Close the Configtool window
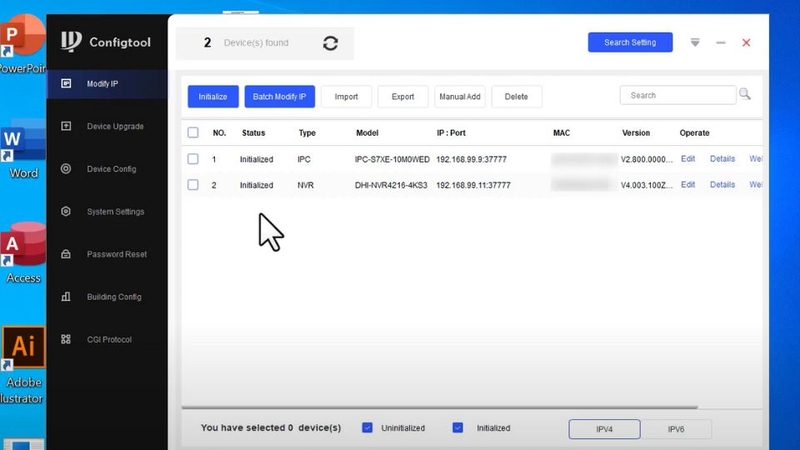 pyautogui.click(x=746, y=43)
